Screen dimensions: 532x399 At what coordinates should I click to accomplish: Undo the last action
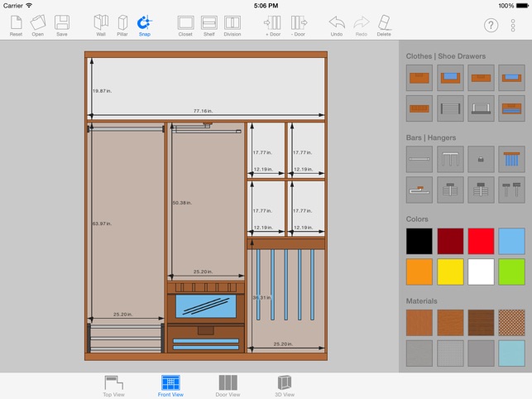pyautogui.click(x=337, y=26)
